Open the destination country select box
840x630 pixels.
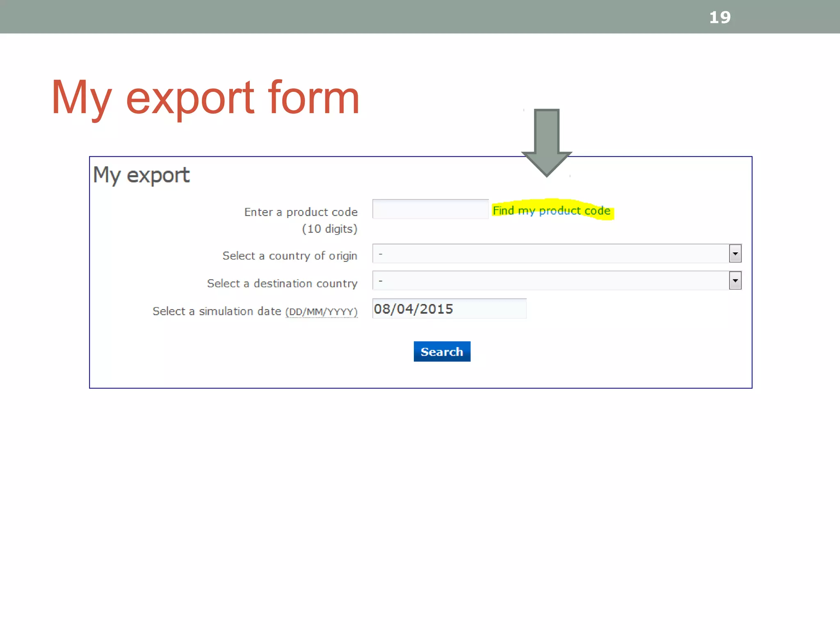[550, 281]
